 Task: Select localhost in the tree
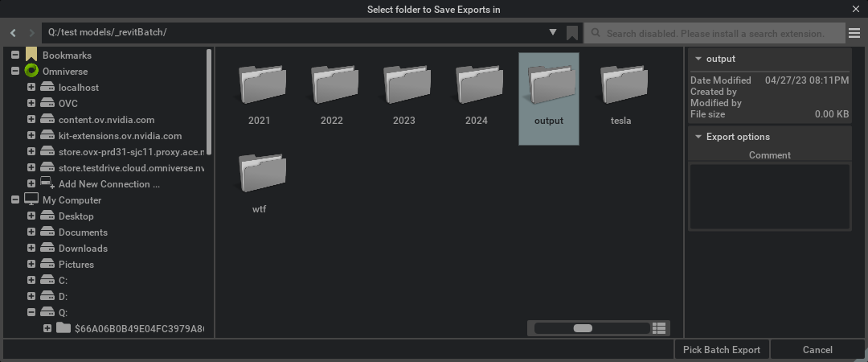coord(79,88)
